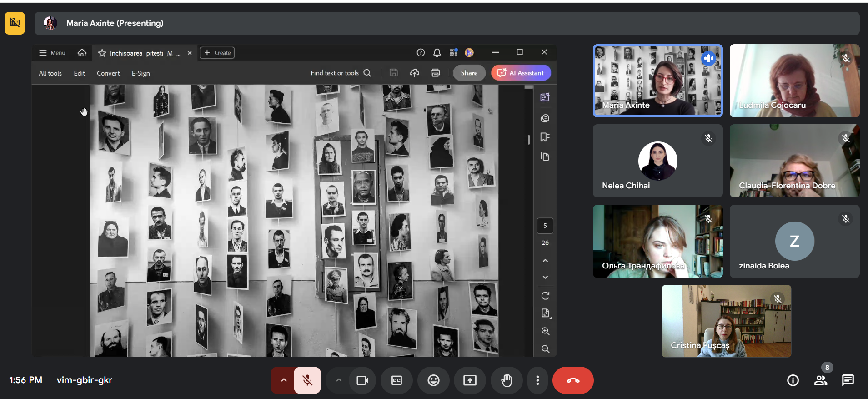Image resolution: width=868 pixels, height=399 pixels.
Task: Open the bookmarks panel icon
Action: click(x=545, y=137)
